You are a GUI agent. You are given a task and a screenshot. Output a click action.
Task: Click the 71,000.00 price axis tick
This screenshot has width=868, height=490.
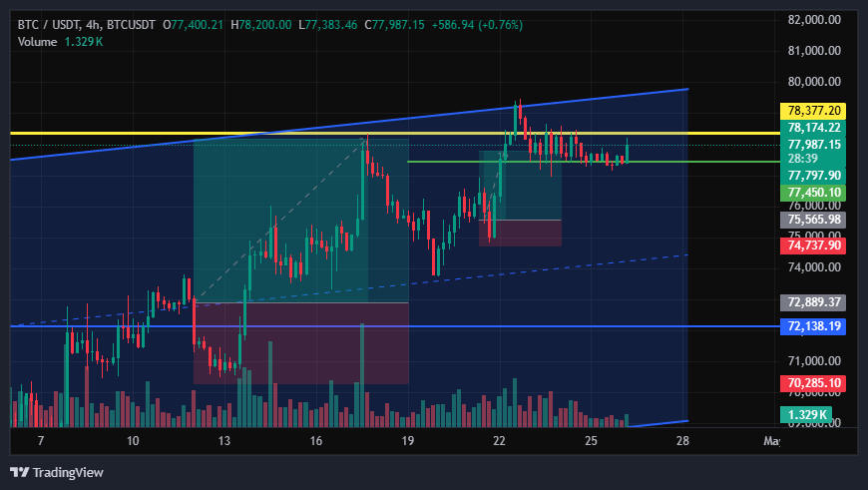coord(814,361)
